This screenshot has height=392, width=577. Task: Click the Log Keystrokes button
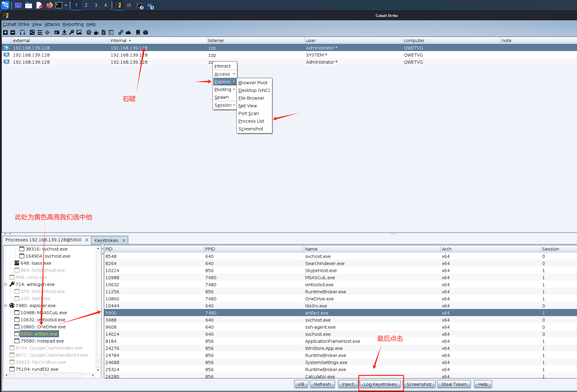(x=380, y=384)
